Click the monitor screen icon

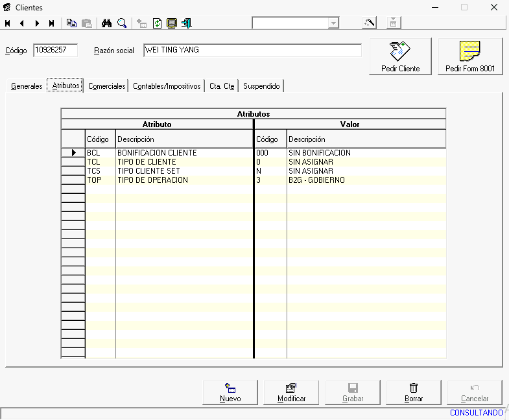172,23
